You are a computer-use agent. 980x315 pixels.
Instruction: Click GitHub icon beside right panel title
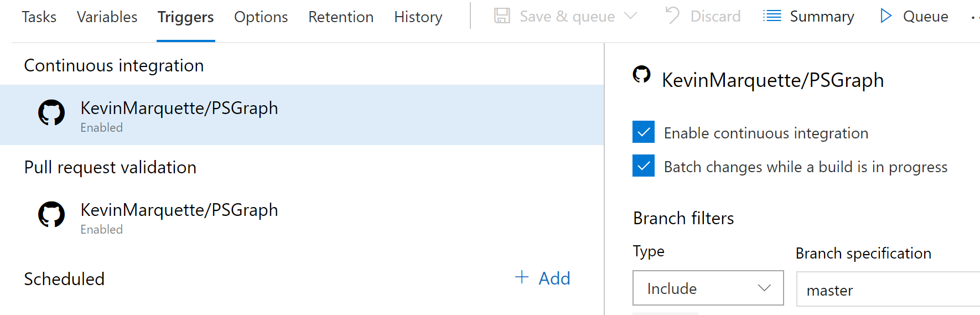642,74
